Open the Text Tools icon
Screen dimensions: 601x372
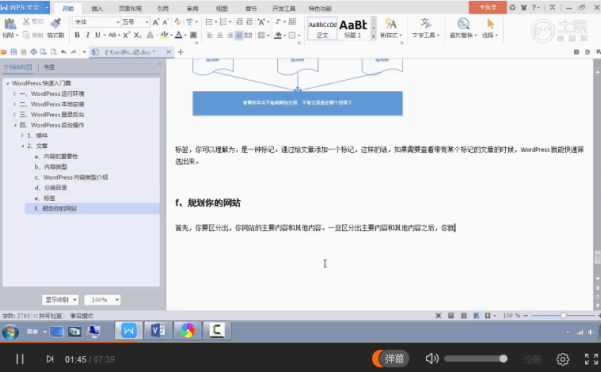[425, 24]
